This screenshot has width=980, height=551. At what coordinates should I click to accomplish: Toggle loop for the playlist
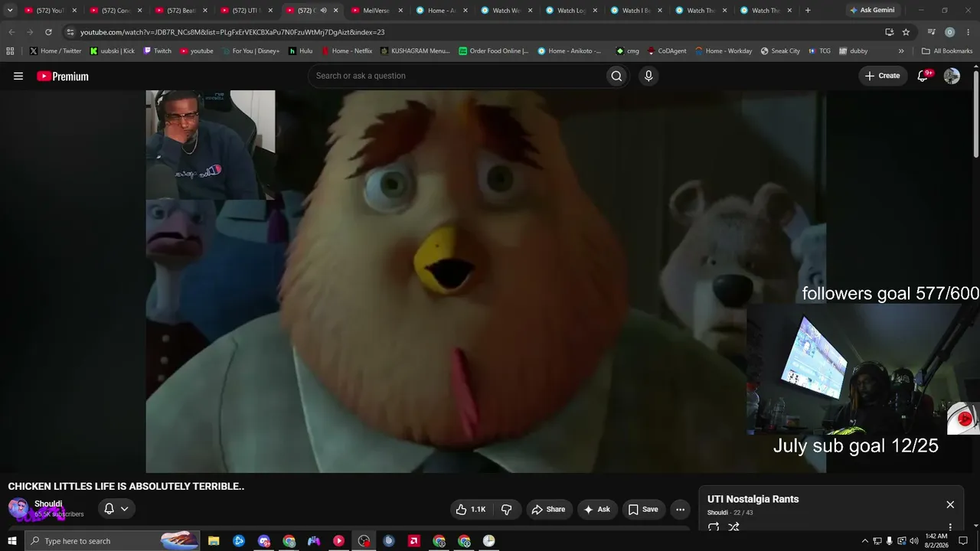coord(714,527)
